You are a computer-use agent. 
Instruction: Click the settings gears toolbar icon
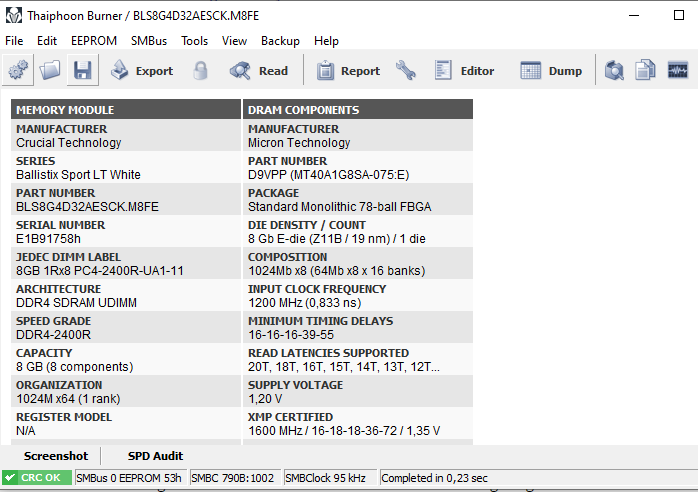(x=18, y=70)
